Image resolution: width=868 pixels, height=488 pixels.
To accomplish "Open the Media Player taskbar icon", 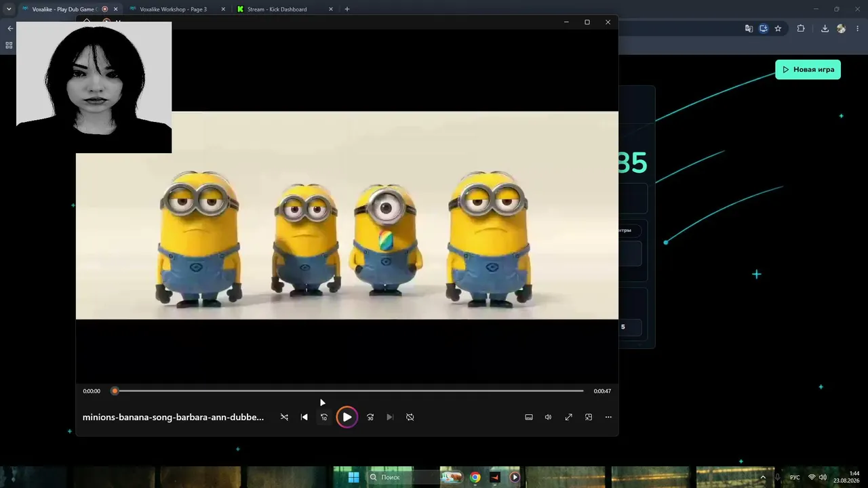I will 515,477.
